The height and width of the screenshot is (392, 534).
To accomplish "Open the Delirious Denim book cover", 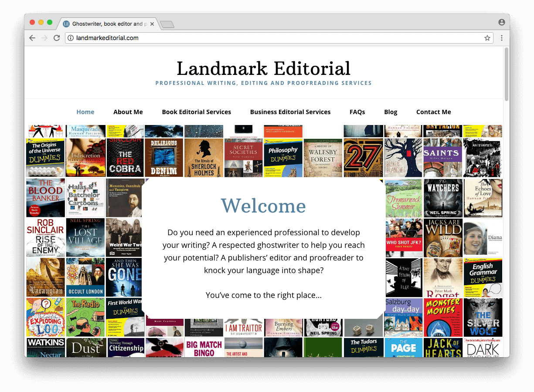I will pyautogui.click(x=164, y=158).
